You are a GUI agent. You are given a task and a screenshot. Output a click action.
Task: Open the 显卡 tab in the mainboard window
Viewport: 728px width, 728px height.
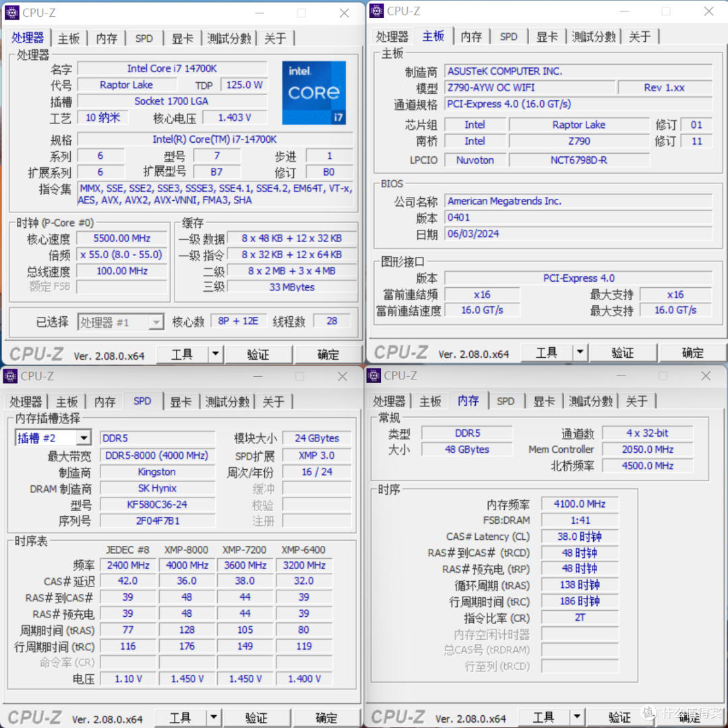[x=547, y=36]
